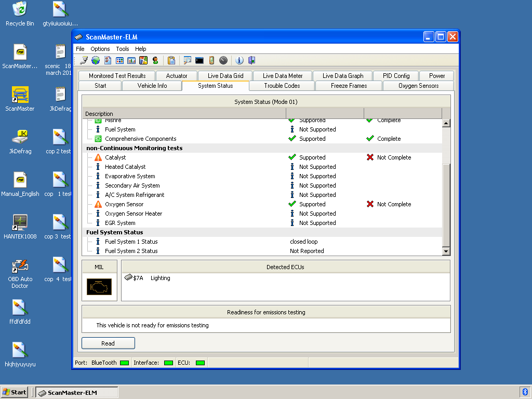Select the Fuel System 2 Status row
Screen dimensions: 532x399
[x=262, y=251]
